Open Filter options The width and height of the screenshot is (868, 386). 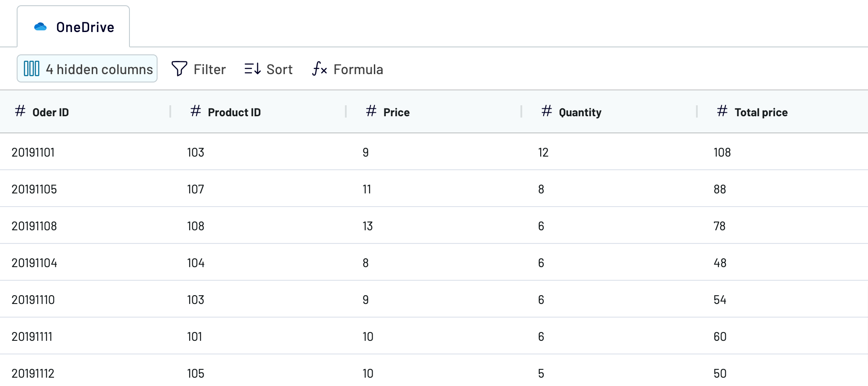pos(198,69)
